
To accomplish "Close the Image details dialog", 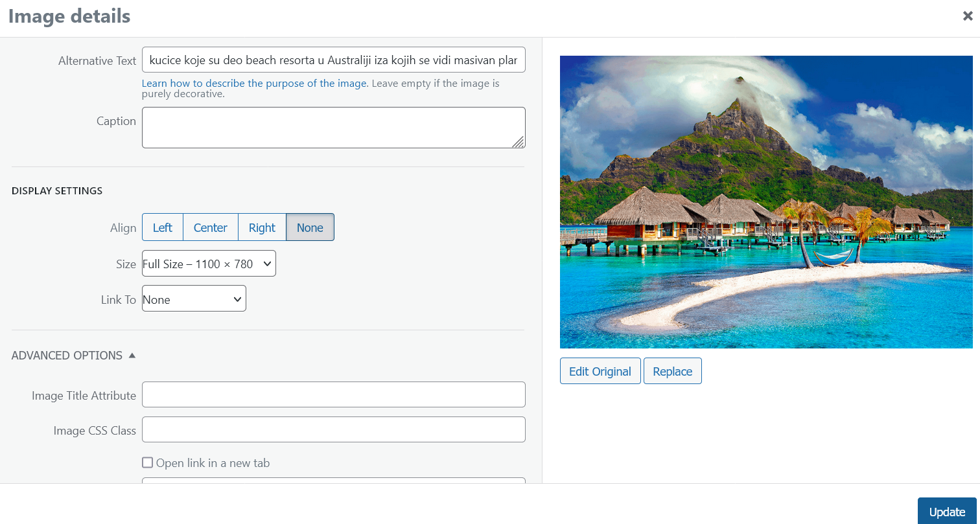I will click(967, 17).
